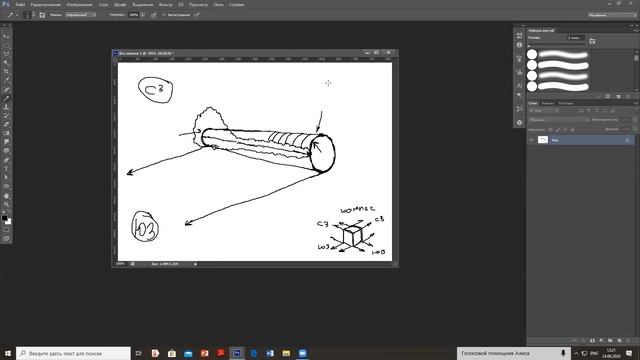640x360 pixels.
Task: Open the Изображение menu
Action: click(79, 4)
